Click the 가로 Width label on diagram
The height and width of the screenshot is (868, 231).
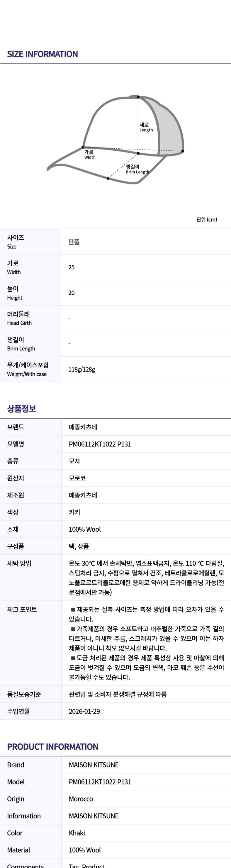(x=90, y=154)
